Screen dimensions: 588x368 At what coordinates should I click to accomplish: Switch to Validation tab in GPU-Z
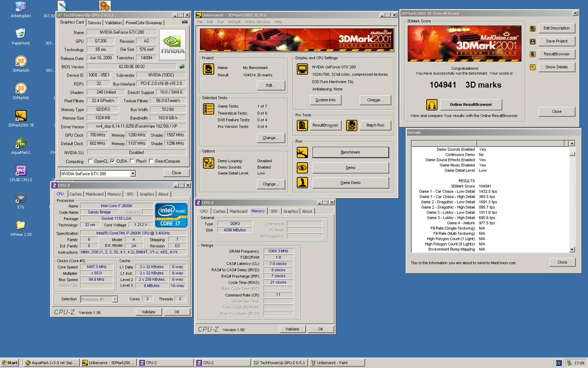pos(113,23)
